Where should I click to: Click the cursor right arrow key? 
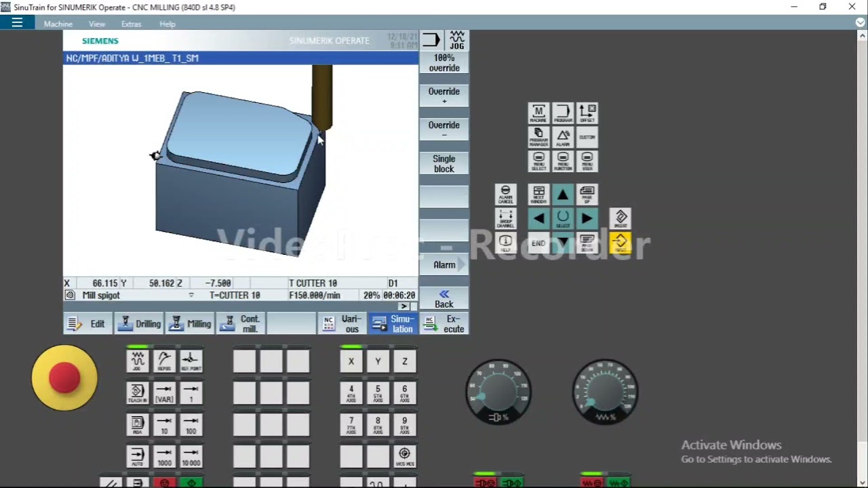(x=587, y=218)
